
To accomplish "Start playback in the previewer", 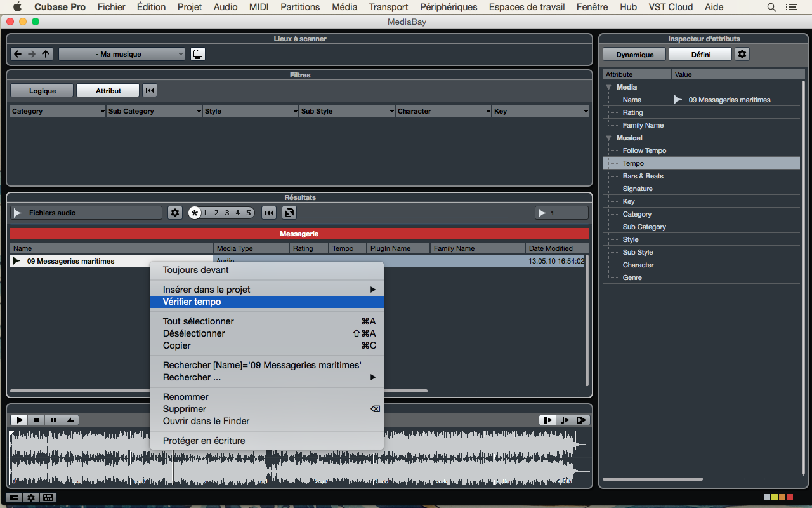I will coord(20,420).
